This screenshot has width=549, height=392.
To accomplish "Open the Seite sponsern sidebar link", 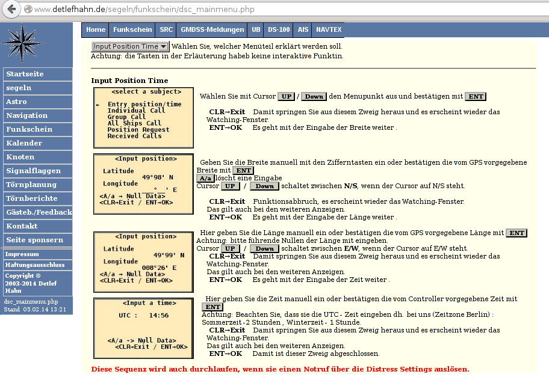I will tap(38, 240).
